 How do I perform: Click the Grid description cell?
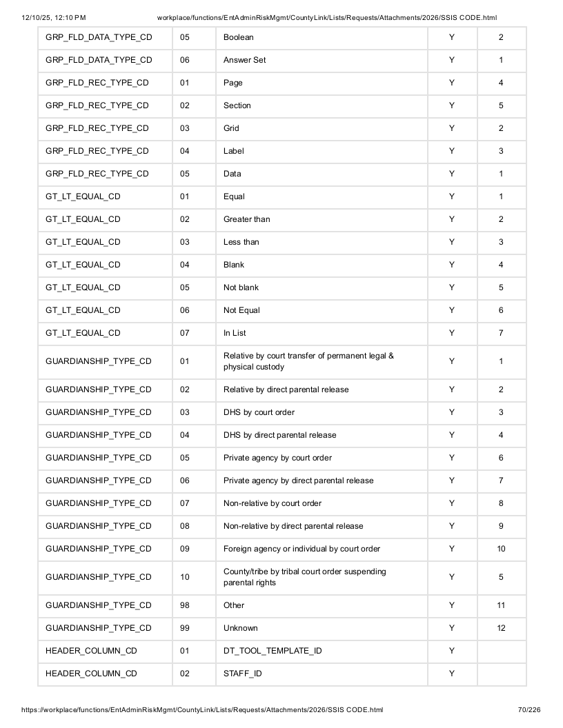[322, 128]
